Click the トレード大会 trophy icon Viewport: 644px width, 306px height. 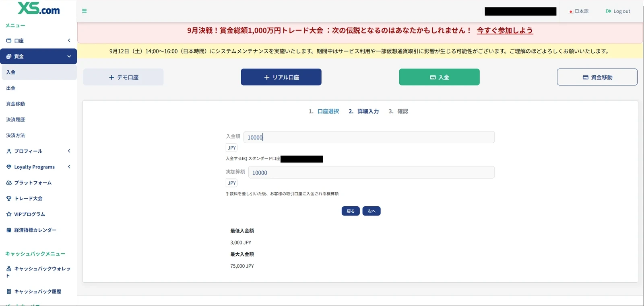click(x=9, y=199)
